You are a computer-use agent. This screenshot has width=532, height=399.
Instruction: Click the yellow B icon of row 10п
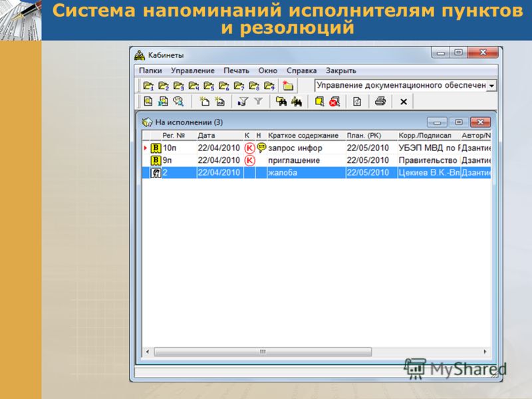(156, 148)
